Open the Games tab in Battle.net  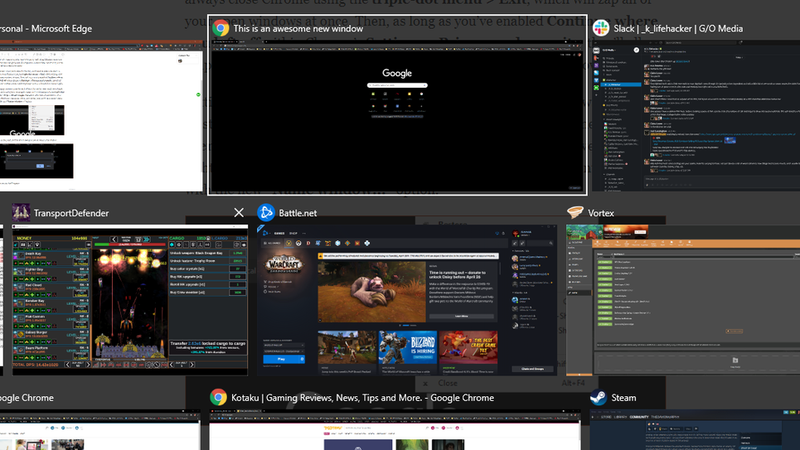[x=280, y=233]
